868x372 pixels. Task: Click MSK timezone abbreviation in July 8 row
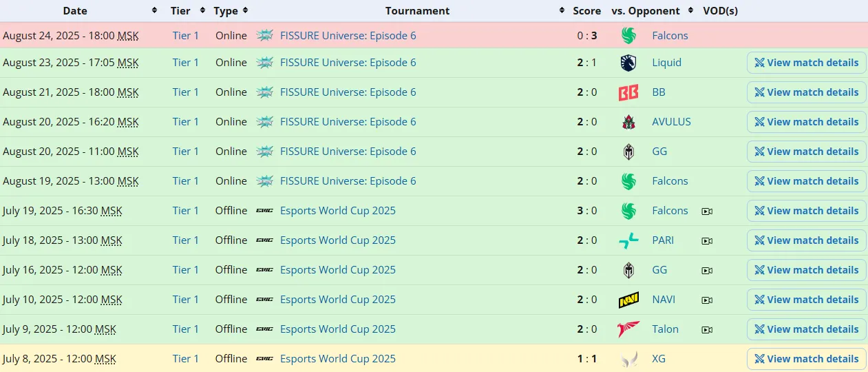(105, 359)
